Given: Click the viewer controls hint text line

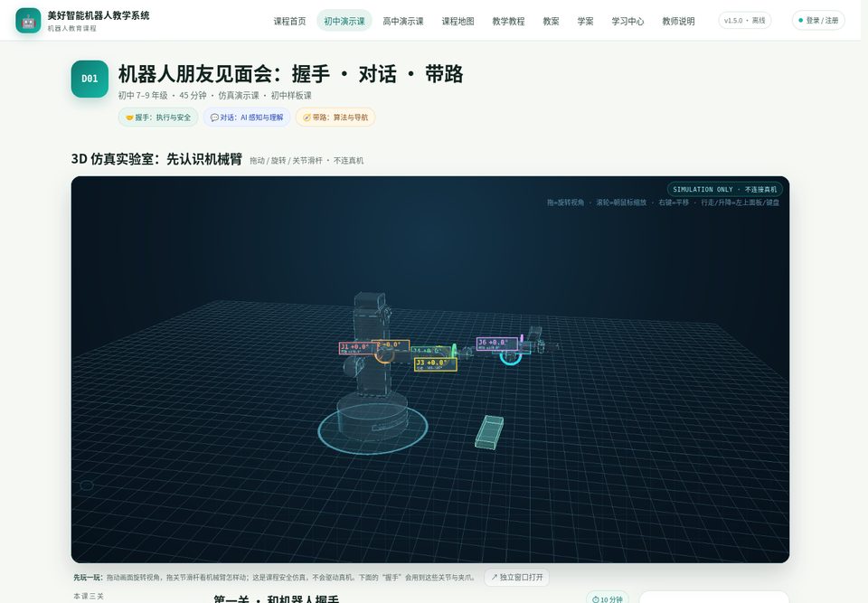Looking at the screenshot, I should click(x=663, y=203).
